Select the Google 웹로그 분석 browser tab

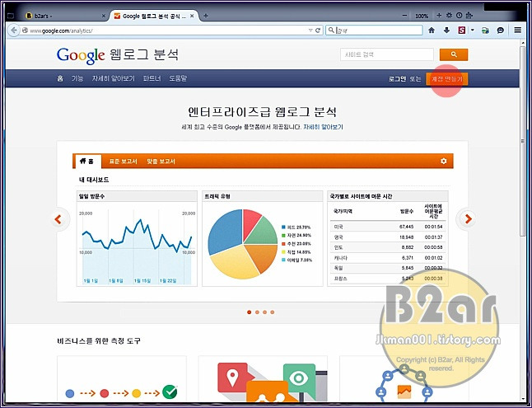point(154,16)
